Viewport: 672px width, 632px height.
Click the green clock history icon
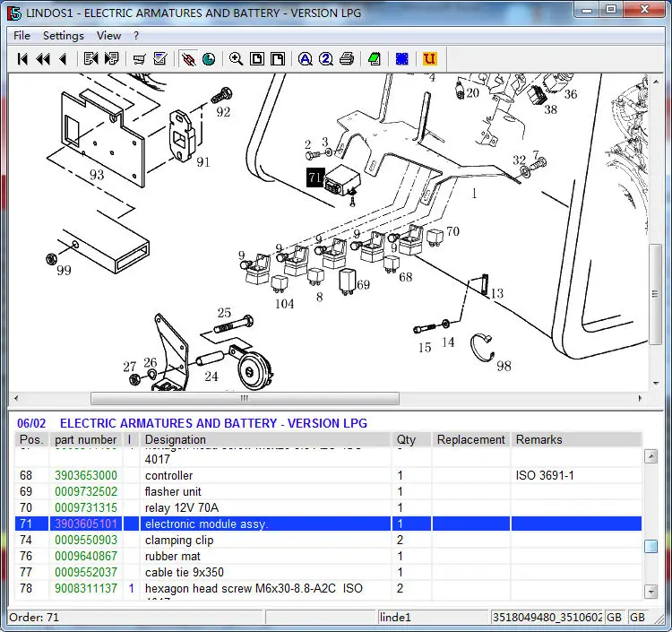[209, 59]
